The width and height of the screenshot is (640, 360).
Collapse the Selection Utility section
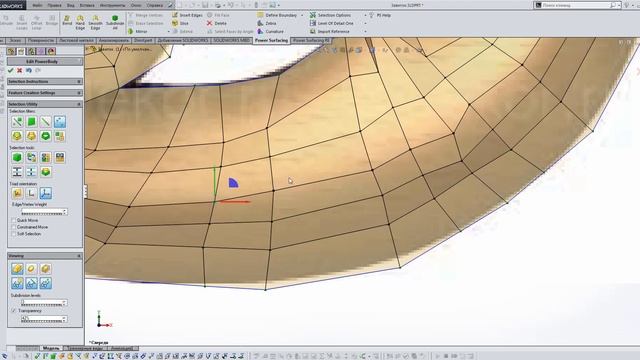click(x=79, y=104)
